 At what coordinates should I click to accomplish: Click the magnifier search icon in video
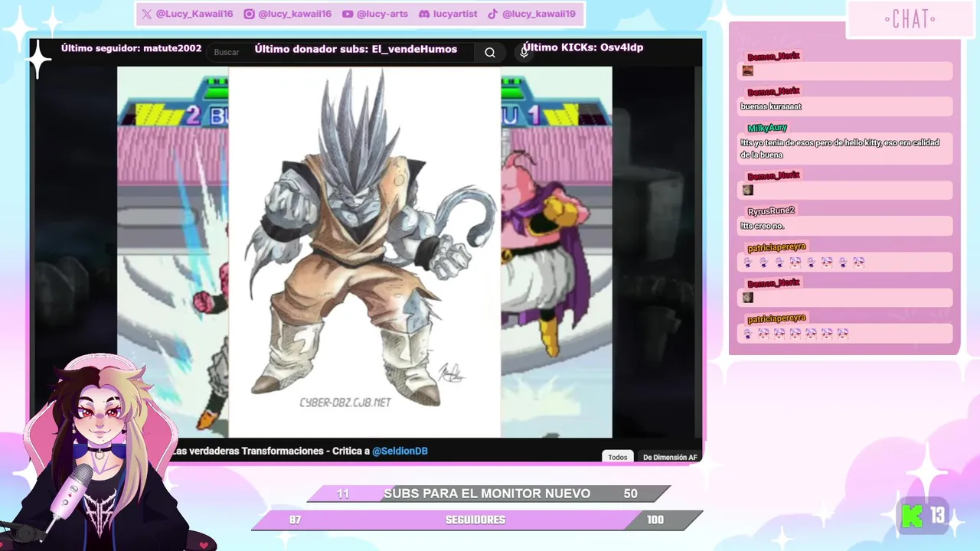(x=490, y=53)
